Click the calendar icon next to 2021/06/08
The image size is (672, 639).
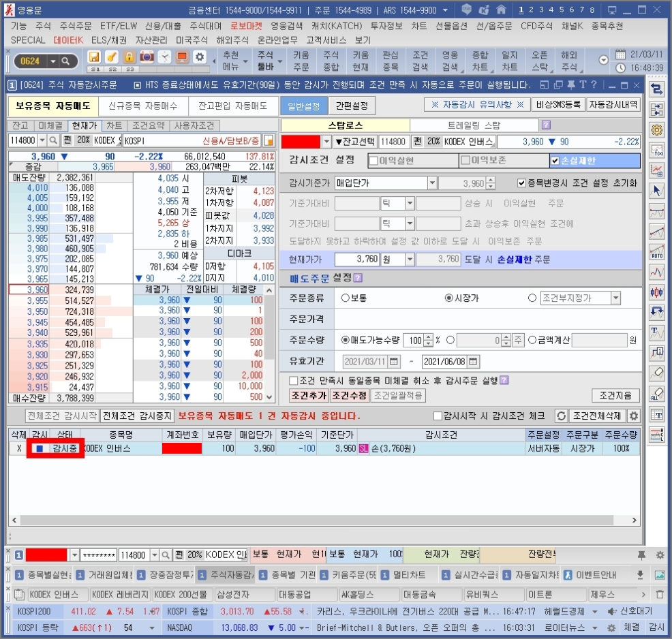point(473,362)
